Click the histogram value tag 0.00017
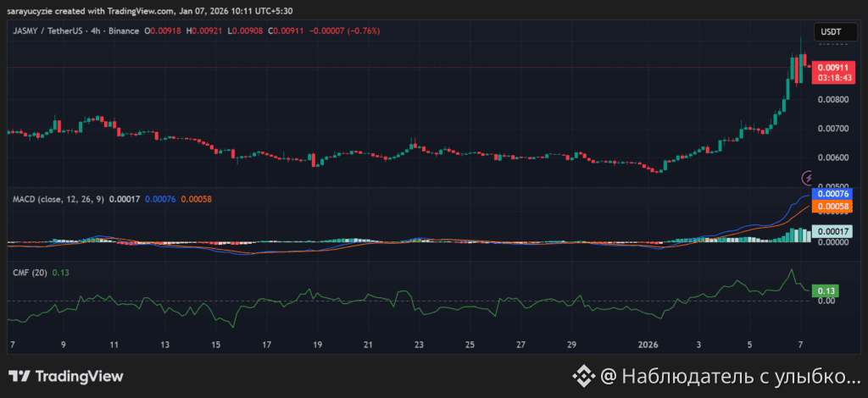 click(x=832, y=232)
